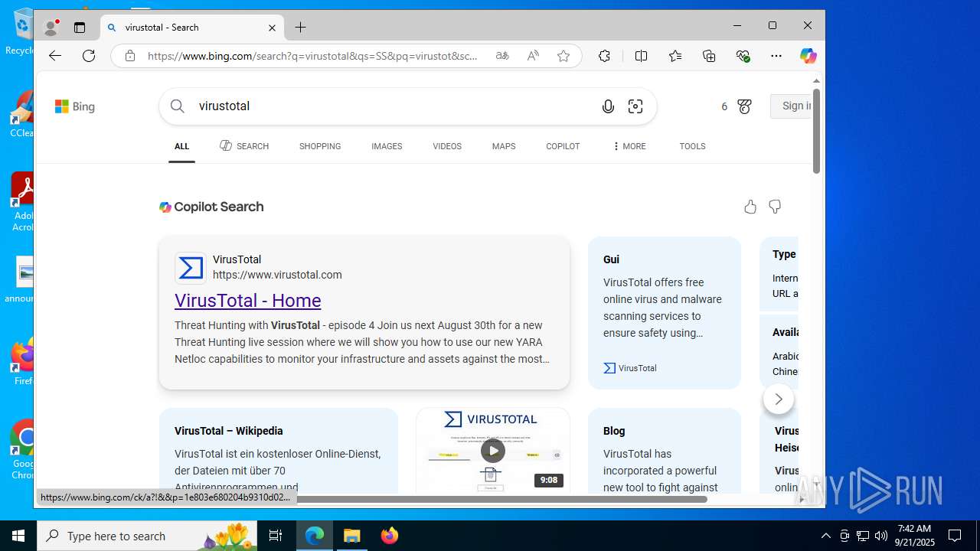Advance the cards with the right chevron

pos(779,399)
